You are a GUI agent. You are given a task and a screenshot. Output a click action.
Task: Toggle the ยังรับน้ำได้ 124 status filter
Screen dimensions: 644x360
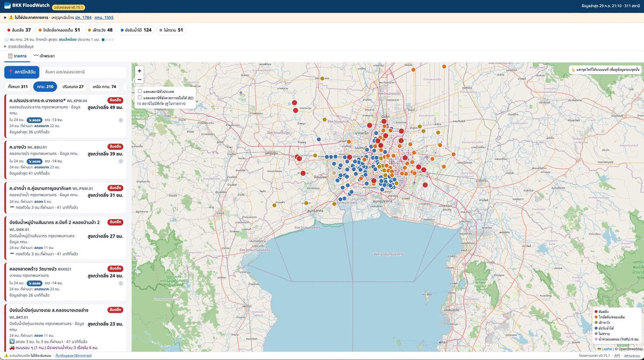pyautogui.click(x=136, y=30)
